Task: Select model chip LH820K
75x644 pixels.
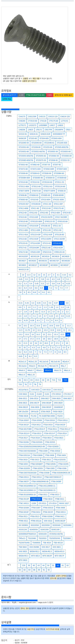Action: pyautogui.click(x=22, y=130)
